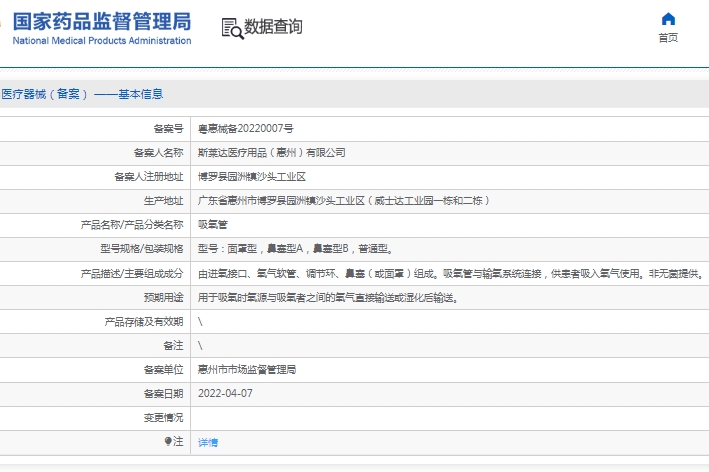Viewport: 709px width, 472px height.
Task: Select filing date 2022-04-07
Action: [x=225, y=393]
